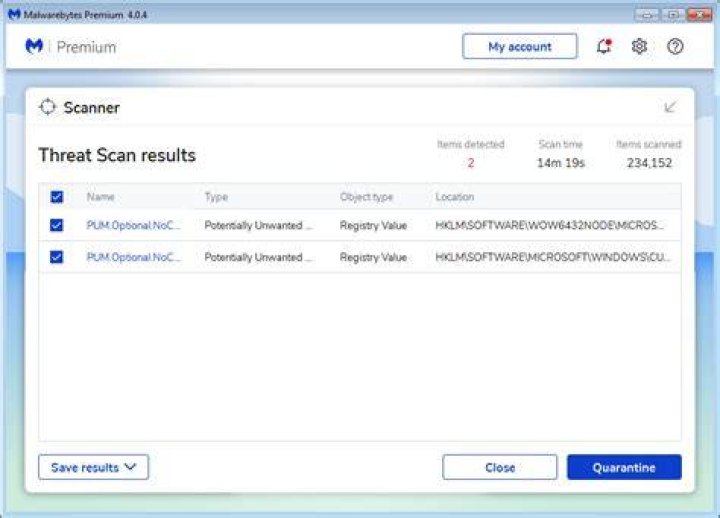The image size is (720, 518).
Task: Click the Malwarebytes logo beside Premium
Action: tap(34, 46)
